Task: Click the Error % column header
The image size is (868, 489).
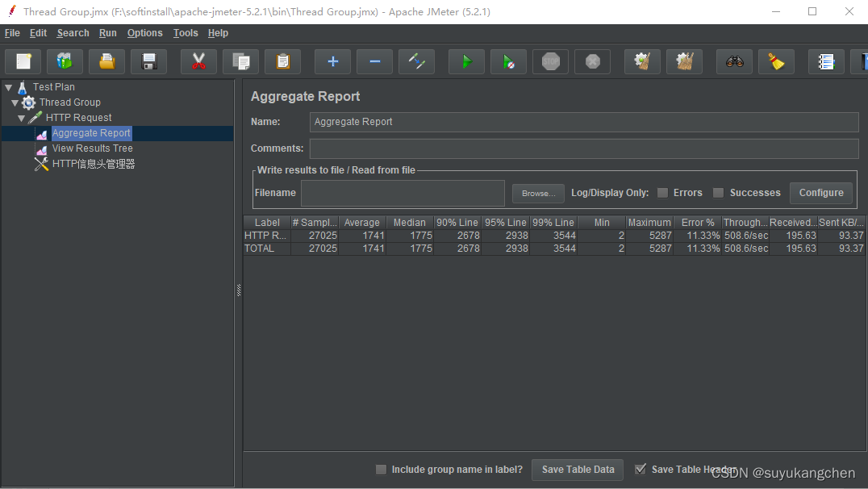Action: pos(698,222)
